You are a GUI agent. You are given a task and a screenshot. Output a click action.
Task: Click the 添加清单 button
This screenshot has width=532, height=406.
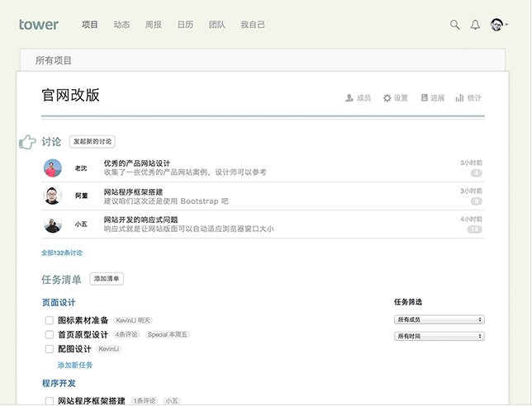(x=107, y=280)
